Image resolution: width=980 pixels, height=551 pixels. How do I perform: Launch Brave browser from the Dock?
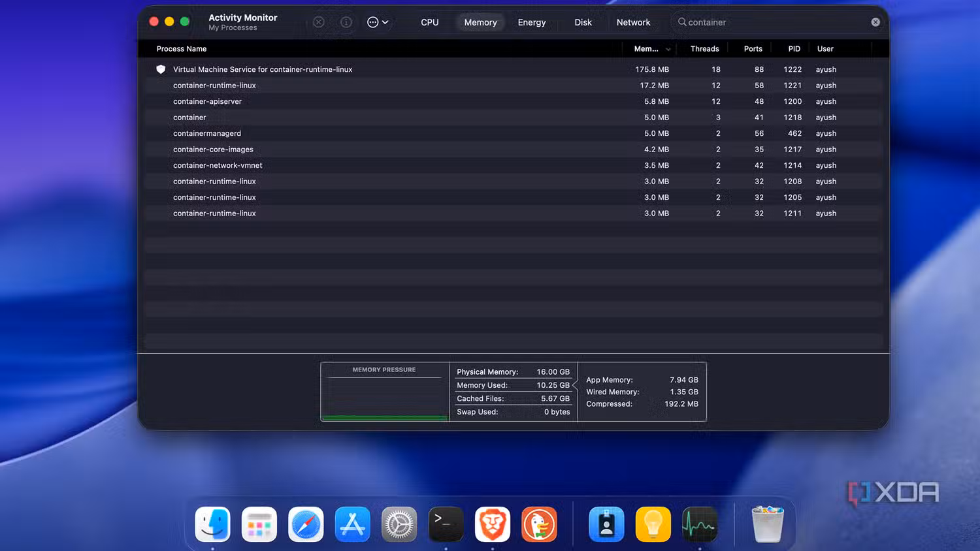(493, 524)
